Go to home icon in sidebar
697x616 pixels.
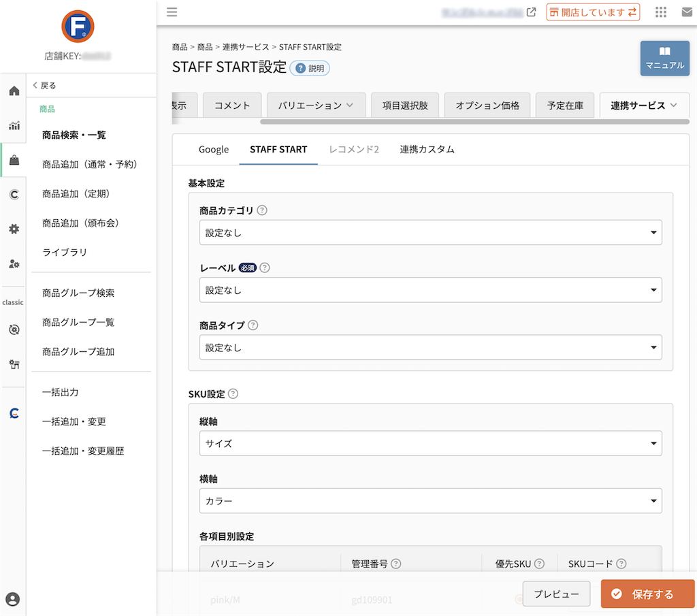point(14,91)
